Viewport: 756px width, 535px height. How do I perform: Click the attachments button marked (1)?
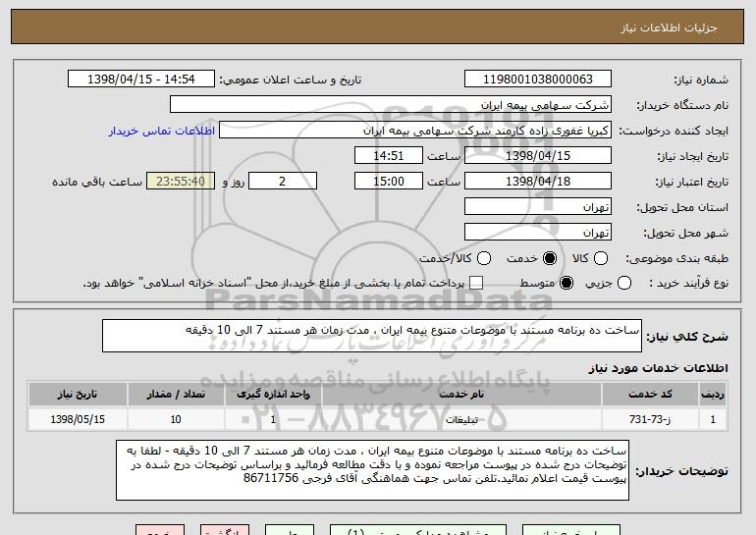(x=418, y=530)
